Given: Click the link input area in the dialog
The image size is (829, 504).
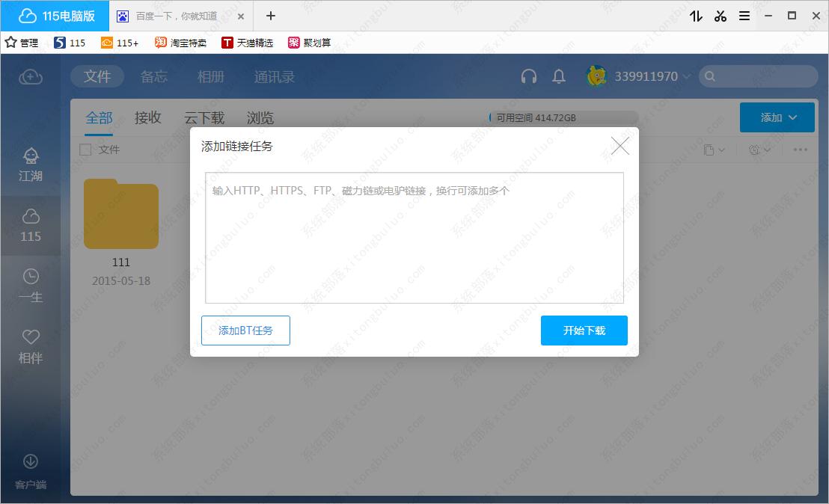Looking at the screenshot, I should pos(414,236).
